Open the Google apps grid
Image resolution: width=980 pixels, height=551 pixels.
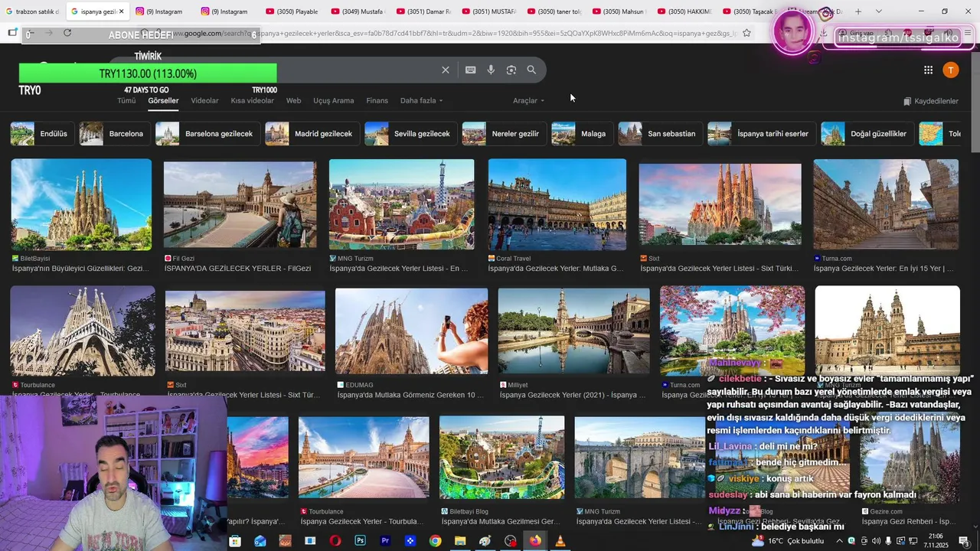point(928,70)
